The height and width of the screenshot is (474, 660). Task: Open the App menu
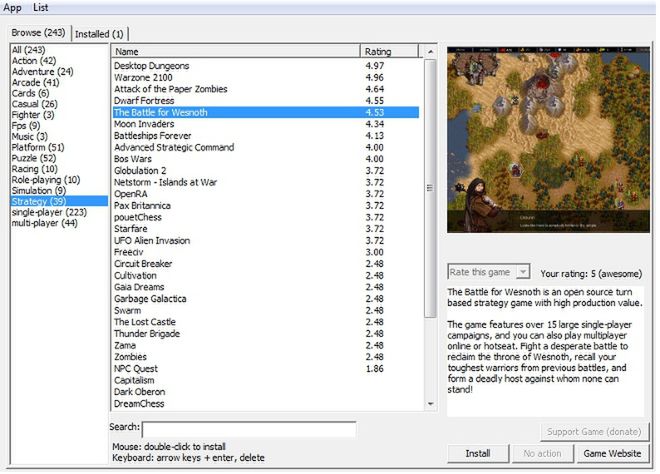coord(12,8)
